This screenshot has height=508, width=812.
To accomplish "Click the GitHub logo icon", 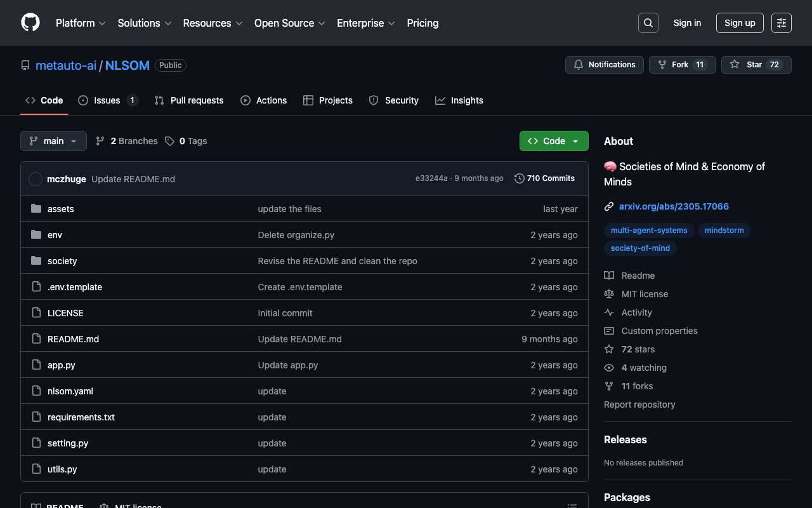I will click(30, 23).
